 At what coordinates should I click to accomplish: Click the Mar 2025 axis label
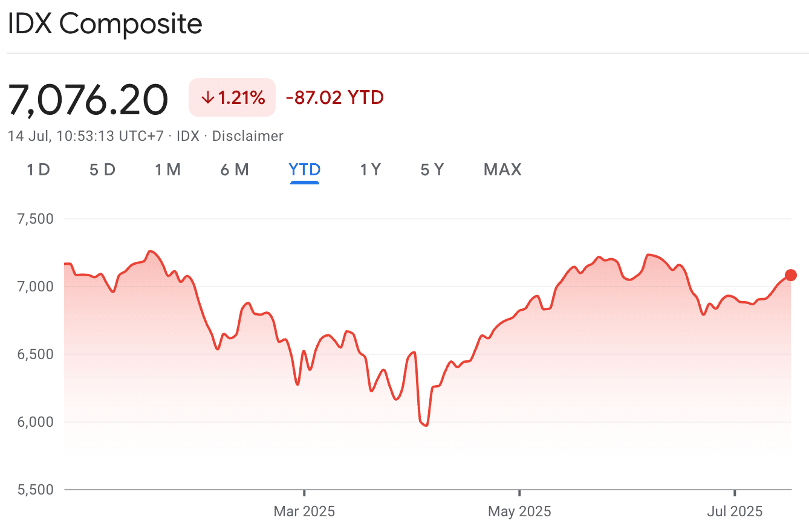304,511
